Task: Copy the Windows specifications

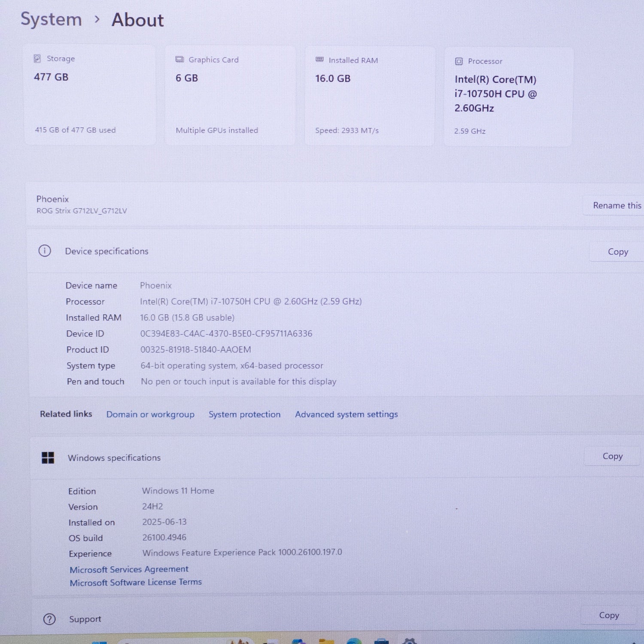Action: (612, 456)
